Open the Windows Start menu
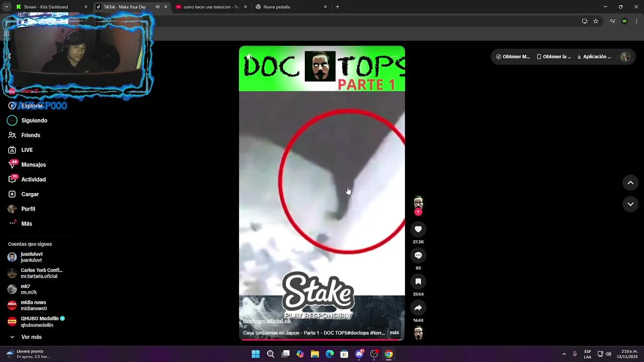Image resolution: width=644 pixels, height=362 pixels. coord(256,354)
